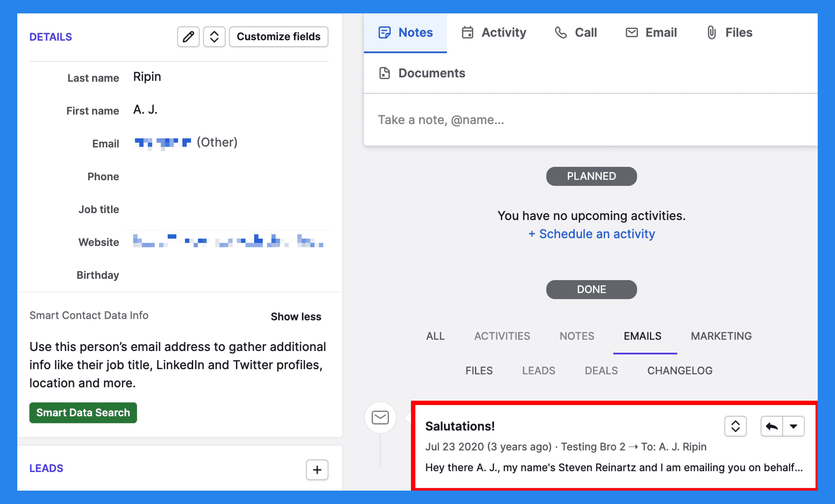835x504 pixels.
Task: Collapse the Details section with the chevron button
Action: pos(214,37)
